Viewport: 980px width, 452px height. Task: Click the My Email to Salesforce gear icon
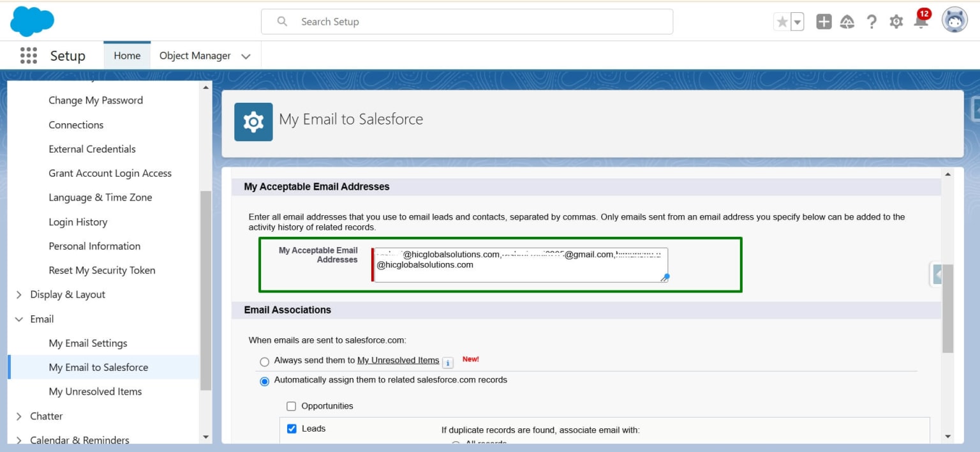point(253,121)
